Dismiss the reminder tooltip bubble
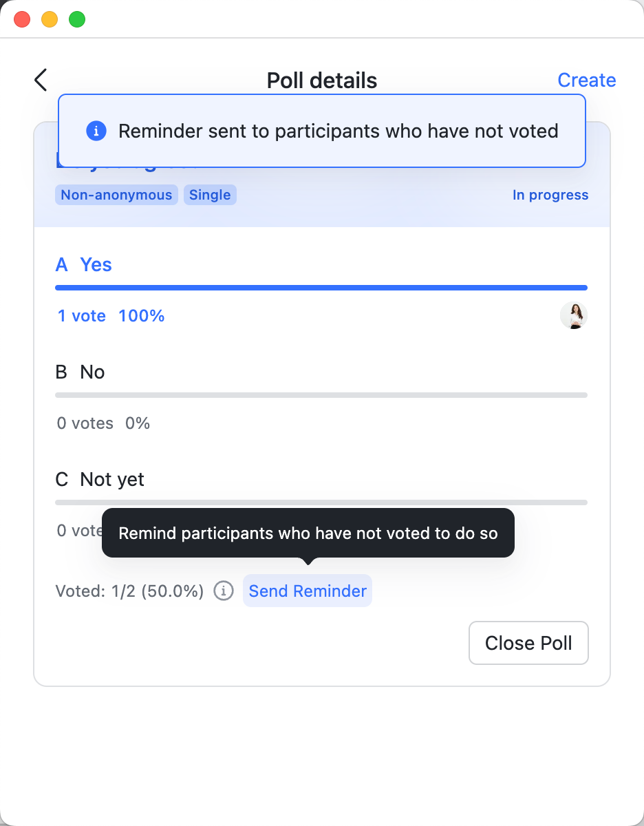The width and height of the screenshot is (644, 826). 308,533
